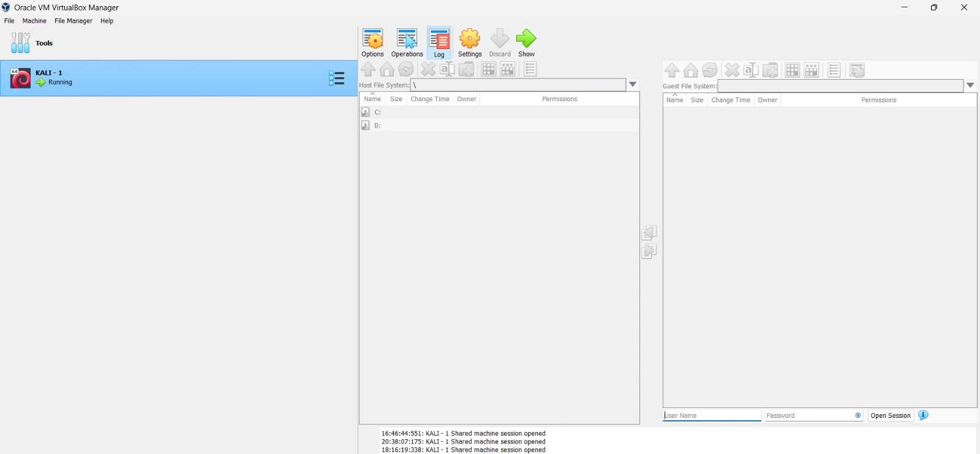Click host pane select-all grid icon
Image resolution: width=980 pixels, height=454 pixels.
pos(488,69)
